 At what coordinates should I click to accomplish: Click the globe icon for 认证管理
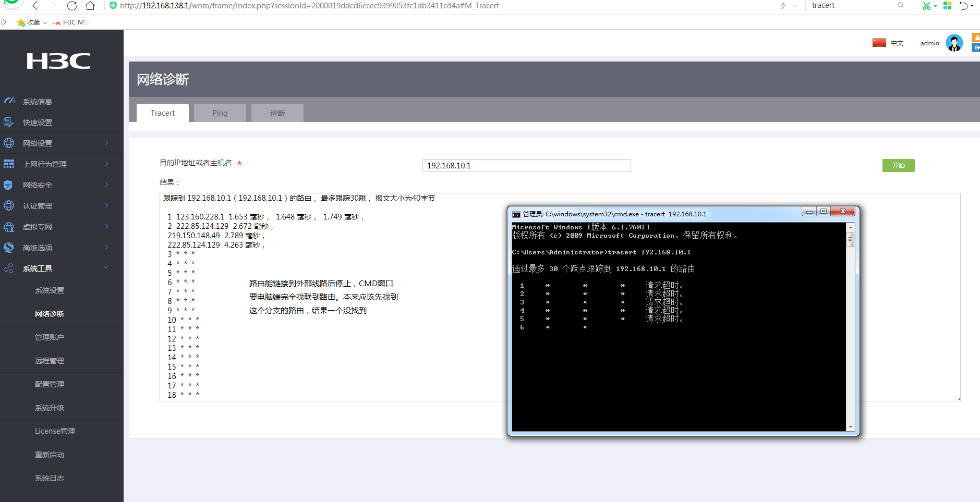[x=9, y=205]
